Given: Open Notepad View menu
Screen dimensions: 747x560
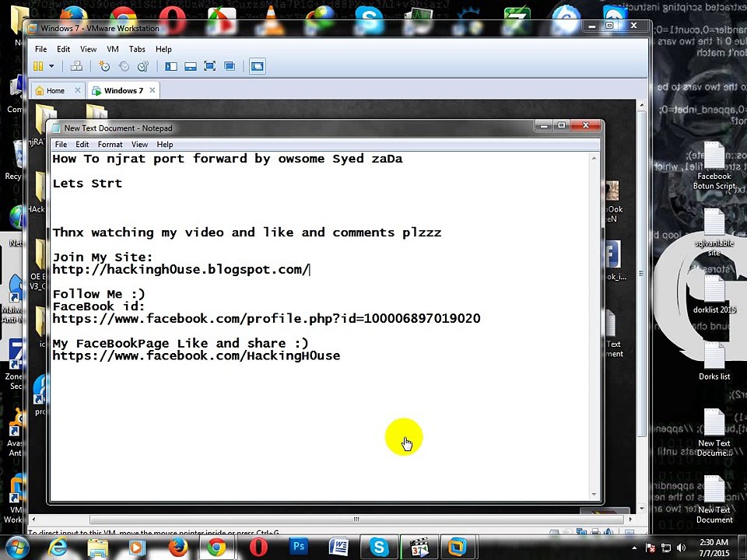Looking at the screenshot, I should coord(139,145).
